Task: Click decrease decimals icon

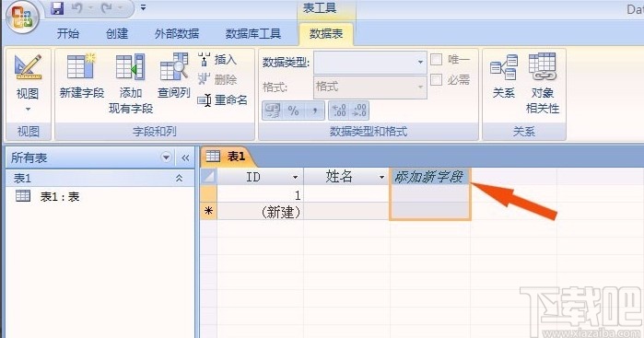Action: coord(359,111)
